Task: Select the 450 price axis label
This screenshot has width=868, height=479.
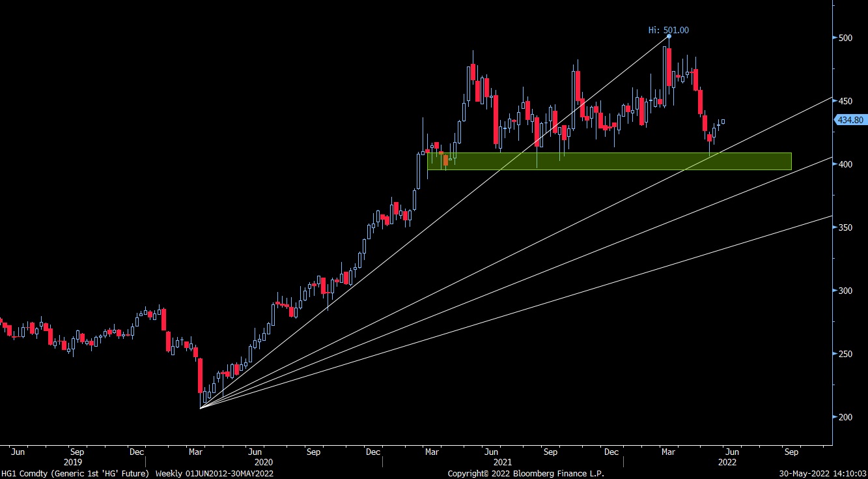Action: click(x=845, y=101)
